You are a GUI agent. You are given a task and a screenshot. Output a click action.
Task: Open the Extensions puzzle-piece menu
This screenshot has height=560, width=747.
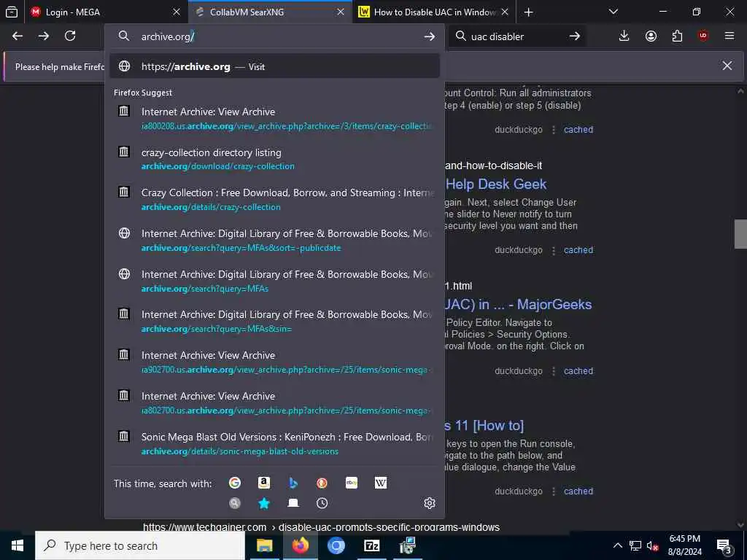[x=677, y=36]
